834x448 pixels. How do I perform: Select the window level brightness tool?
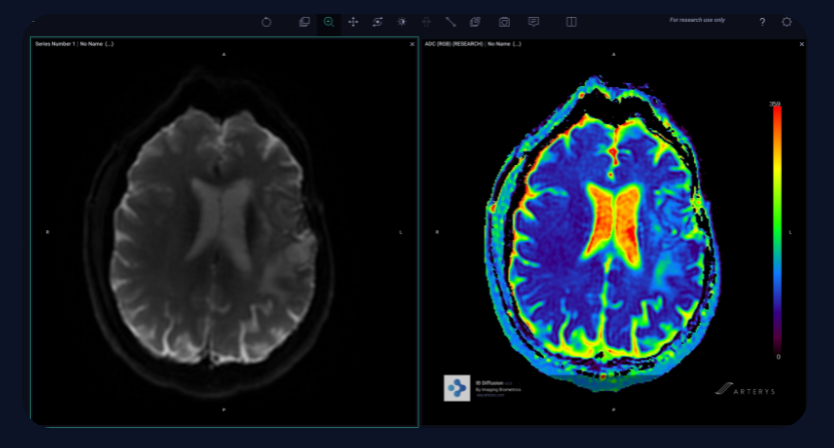(x=402, y=22)
